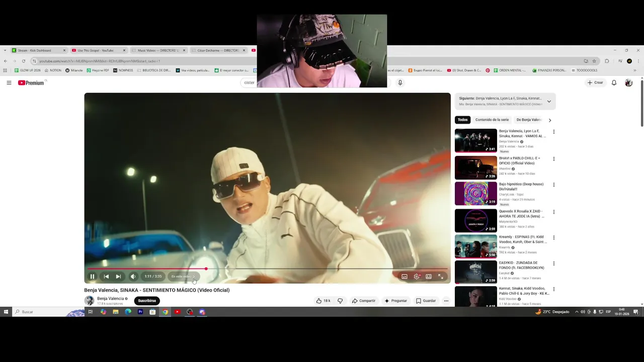The height and width of the screenshot is (362, 644).
Task: Open the Premiere Pro taskbar icon
Action: pyautogui.click(x=140, y=312)
